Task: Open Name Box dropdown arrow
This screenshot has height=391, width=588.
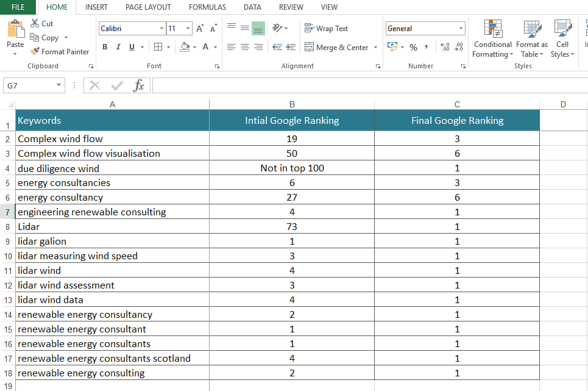Action: pos(59,85)
